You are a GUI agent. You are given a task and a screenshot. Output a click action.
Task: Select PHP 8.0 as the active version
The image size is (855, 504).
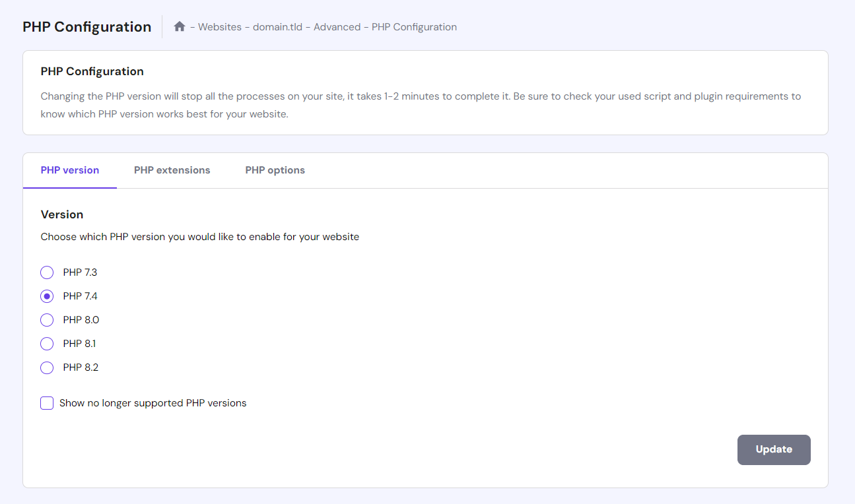(47, 319)
